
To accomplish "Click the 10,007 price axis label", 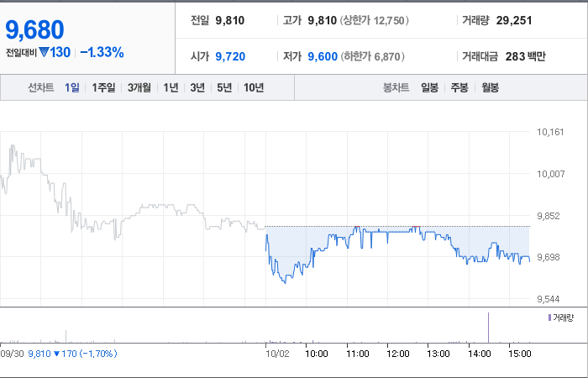I will click(550, 174).
